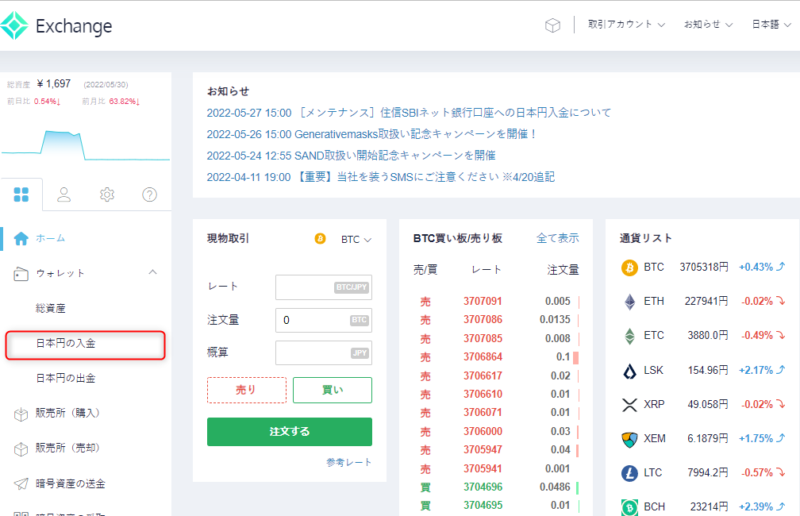800x516 pixels.
Task: Open the 2022-05-27 住信SBIネット銀行 notice
Action: [409, 113]
